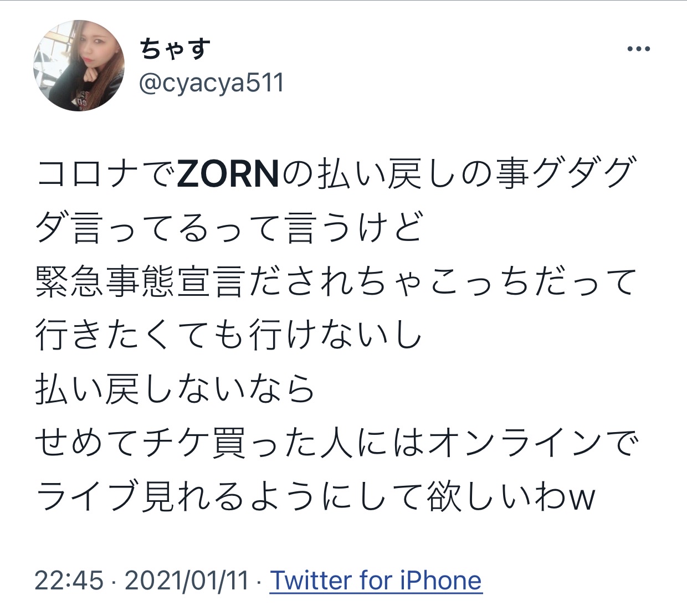Open the display name ちゃす
Screen dimensions: 687x616
[x=175, y=49]
